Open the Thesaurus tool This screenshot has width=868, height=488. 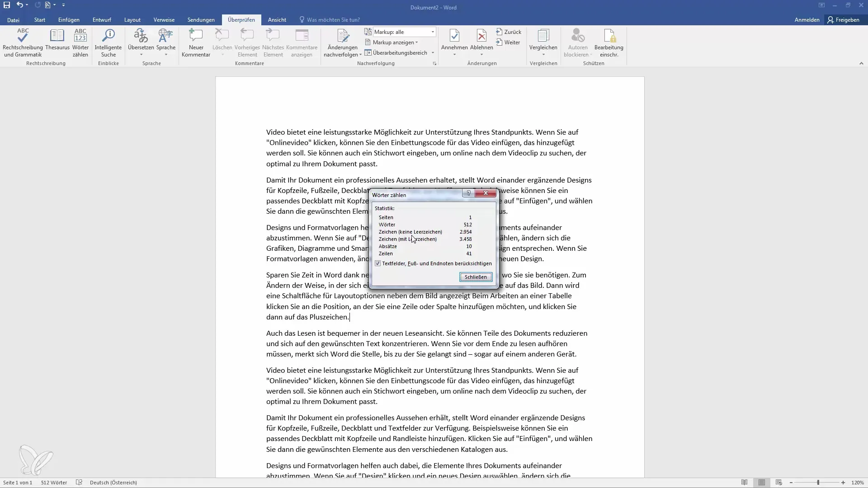click(57, 40)
